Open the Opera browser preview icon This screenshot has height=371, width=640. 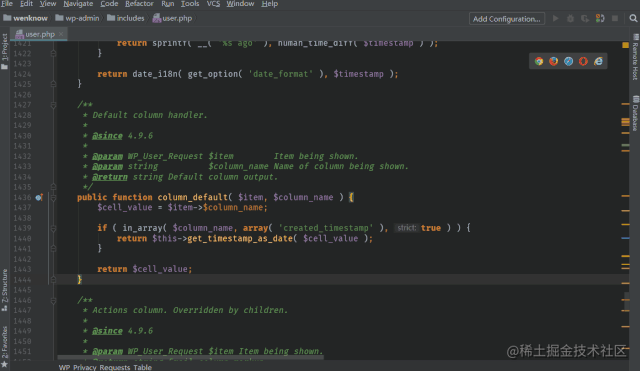(x=583, y=61)
